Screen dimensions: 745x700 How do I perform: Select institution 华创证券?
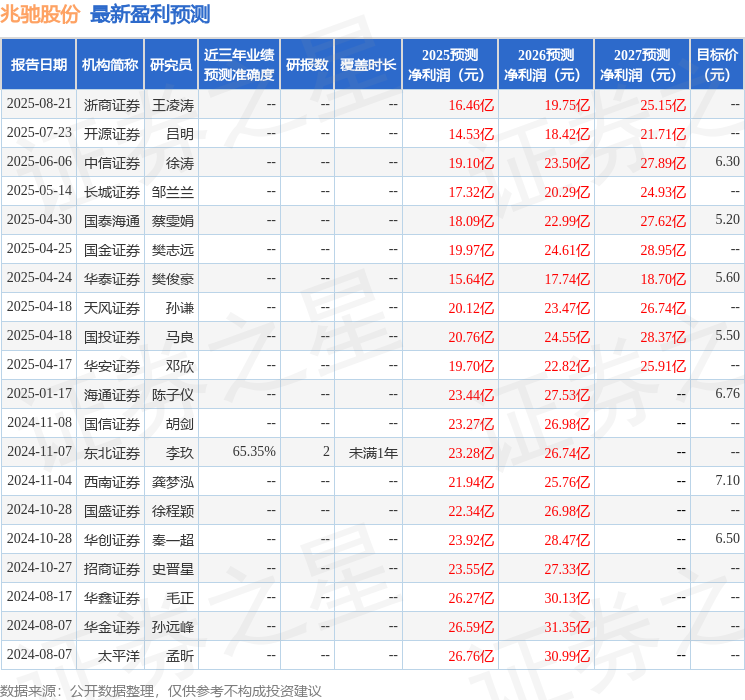coord(112,540)
